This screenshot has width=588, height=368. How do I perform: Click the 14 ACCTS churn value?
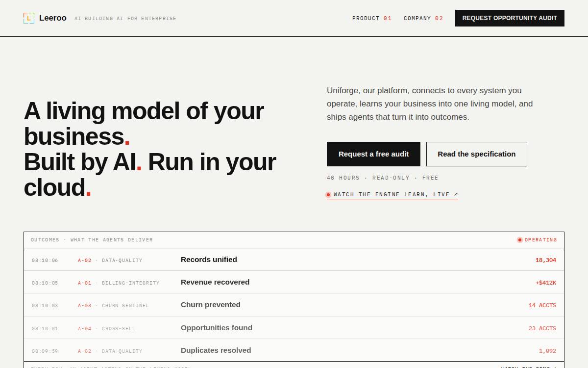point(542,305)
